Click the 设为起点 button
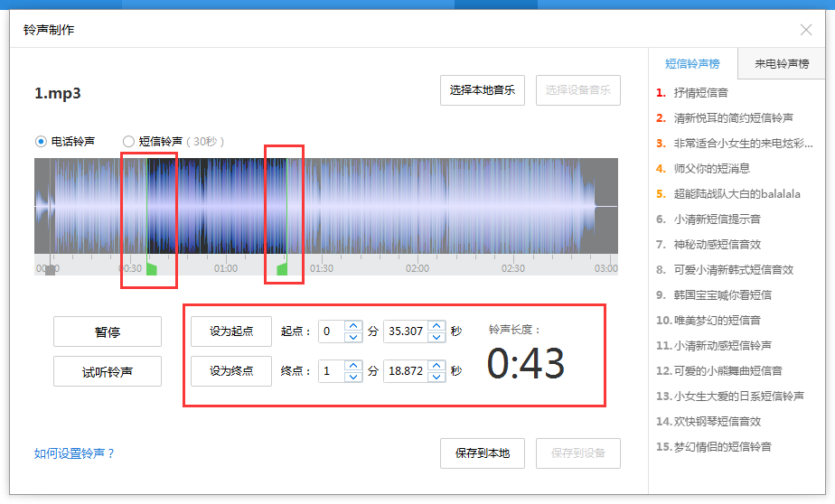Screen dimensions: 835x504 pyautogui.click(x=231, y=331)
